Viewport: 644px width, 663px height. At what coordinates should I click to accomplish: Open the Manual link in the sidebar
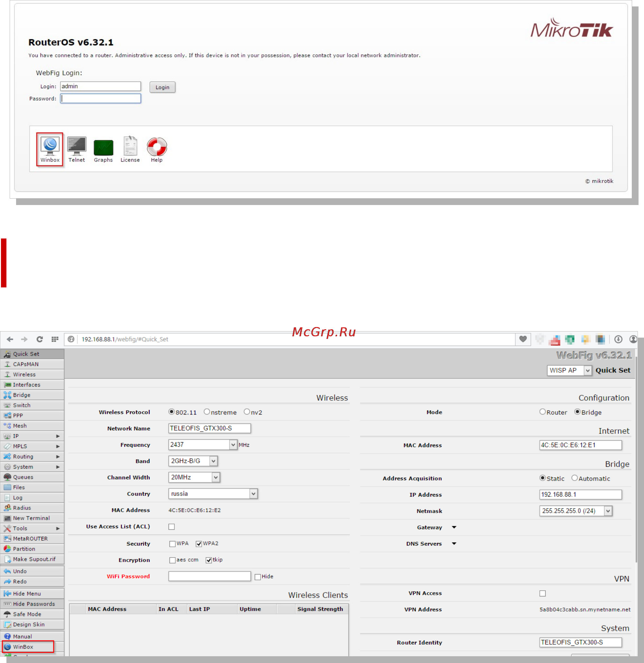[32, 637]
